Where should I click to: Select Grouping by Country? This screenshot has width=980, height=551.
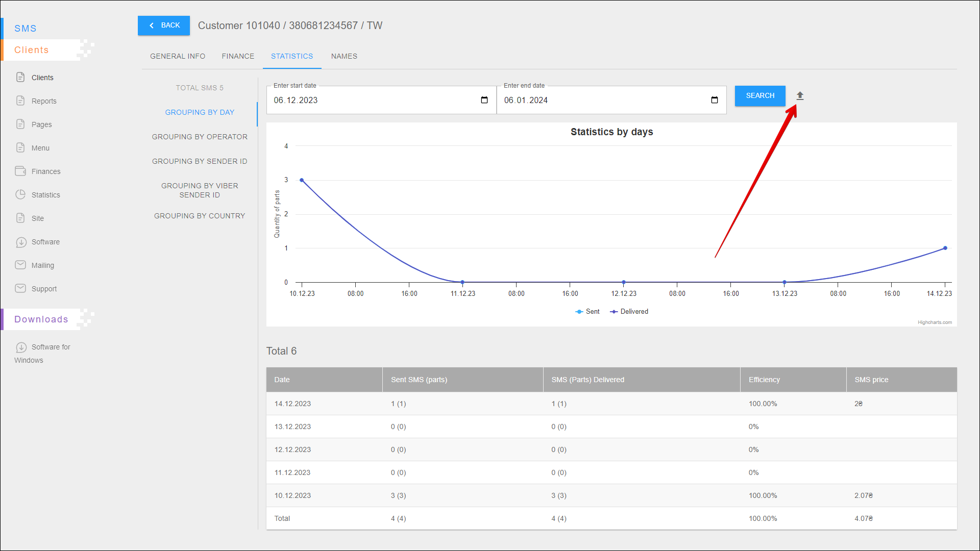coord(200,216)
